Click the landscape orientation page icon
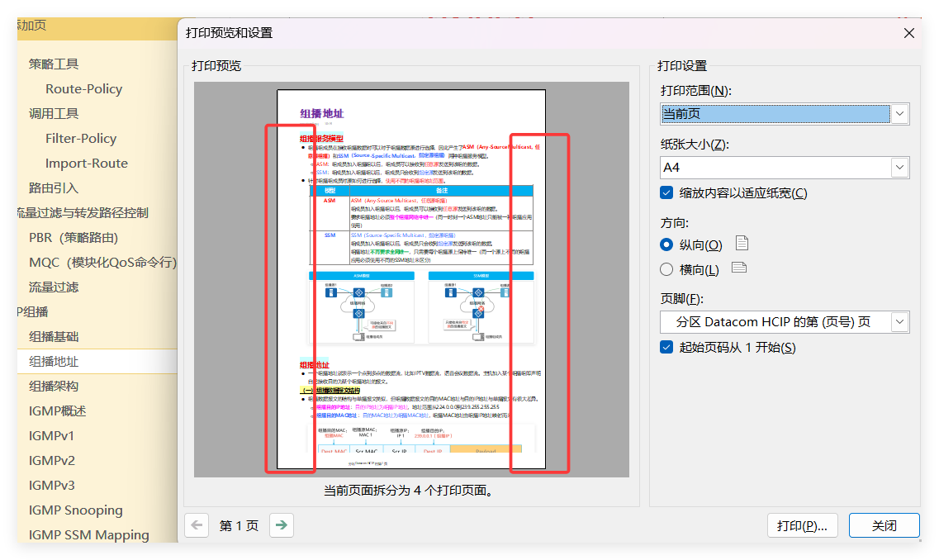The image size is (939, 560). (x=739, y=268)
